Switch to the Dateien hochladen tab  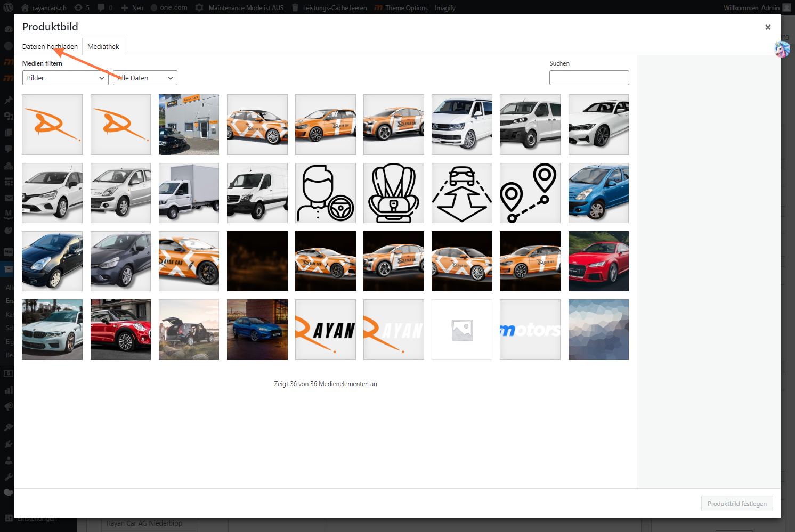click(x=50, y=47)
